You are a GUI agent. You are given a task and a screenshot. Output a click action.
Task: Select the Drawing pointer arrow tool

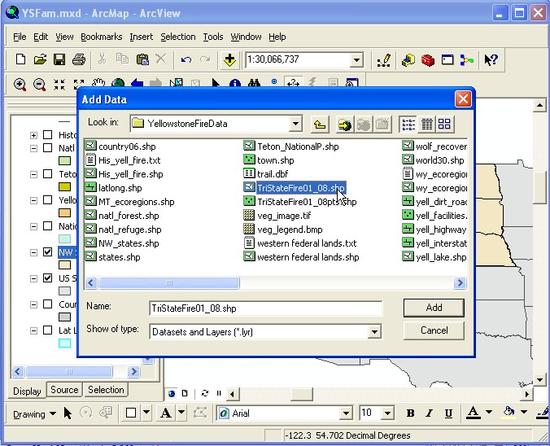[68, 413]
